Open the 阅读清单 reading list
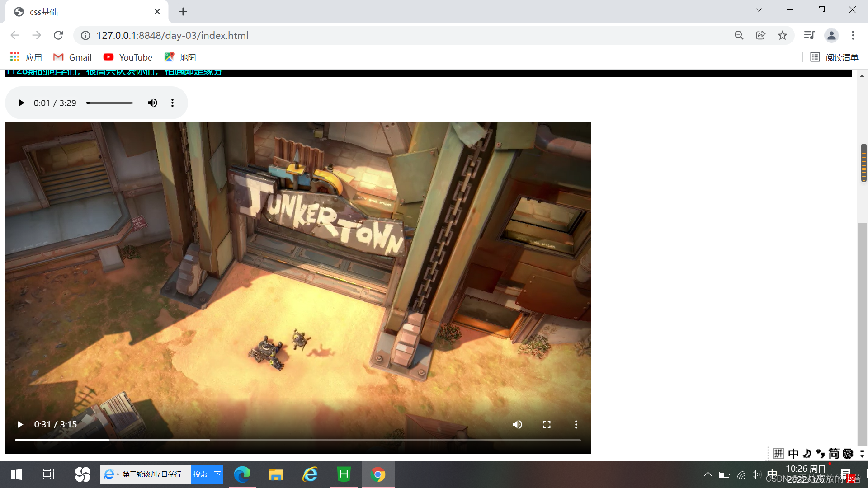This screenshot has height=488, width=868. [834, 57]
